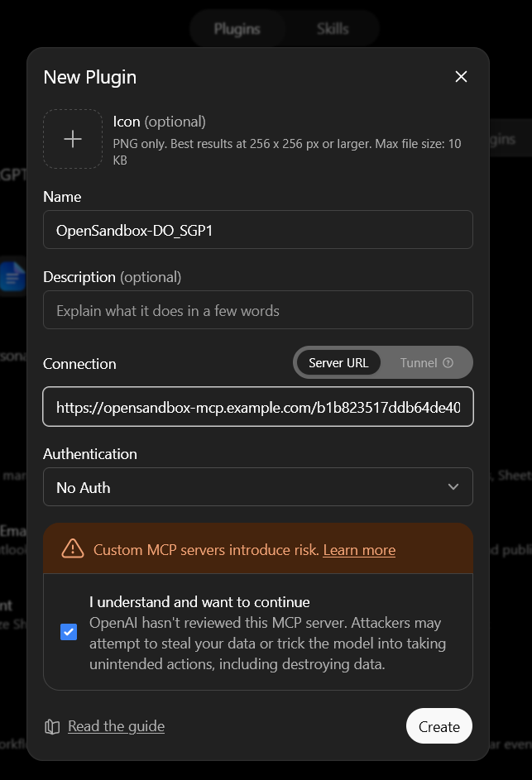Viewport: 532px width, 780px height.
Task: Click the Authentication label
Action: 90,453
